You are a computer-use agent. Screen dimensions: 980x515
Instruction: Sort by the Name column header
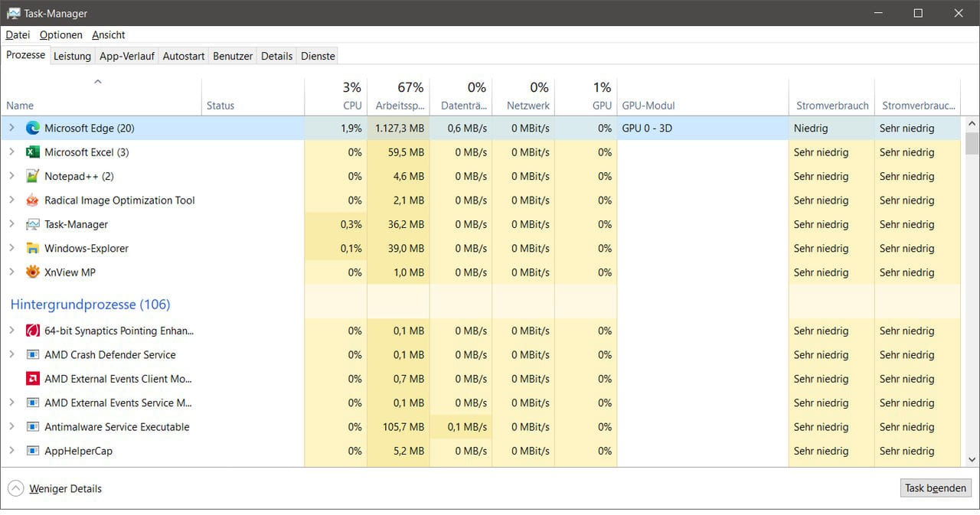click(x=101, y=96)
